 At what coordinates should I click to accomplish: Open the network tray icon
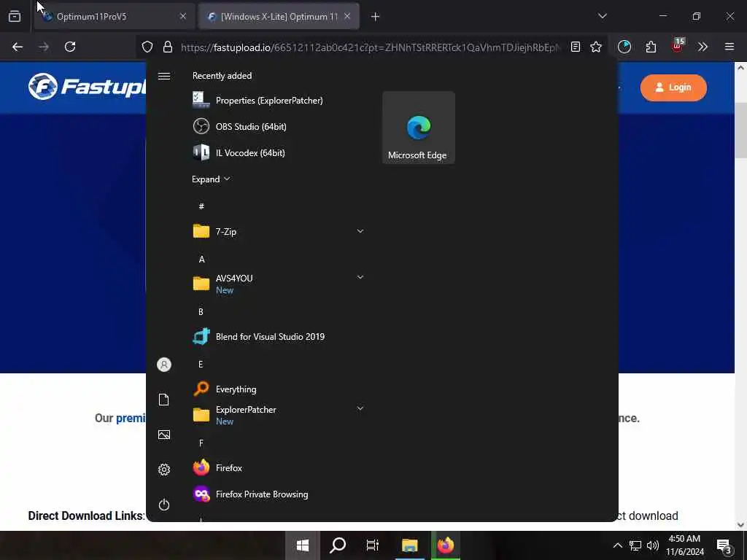[635, 545]
